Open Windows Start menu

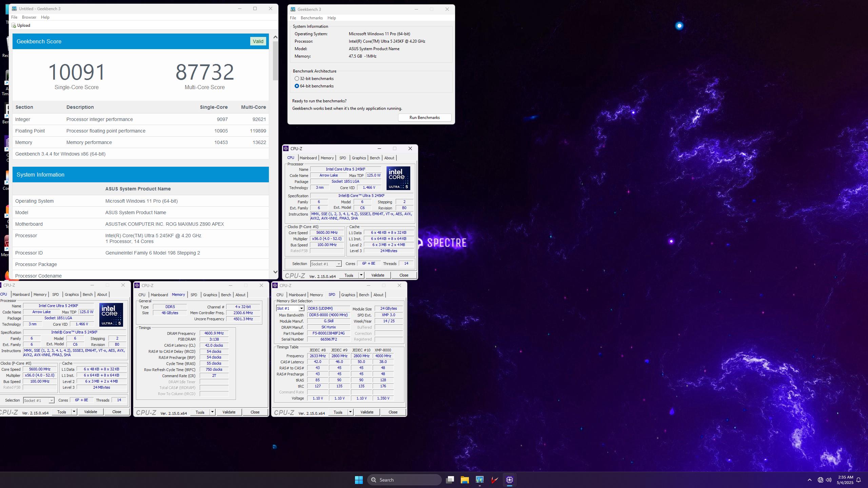coord(359,480)
